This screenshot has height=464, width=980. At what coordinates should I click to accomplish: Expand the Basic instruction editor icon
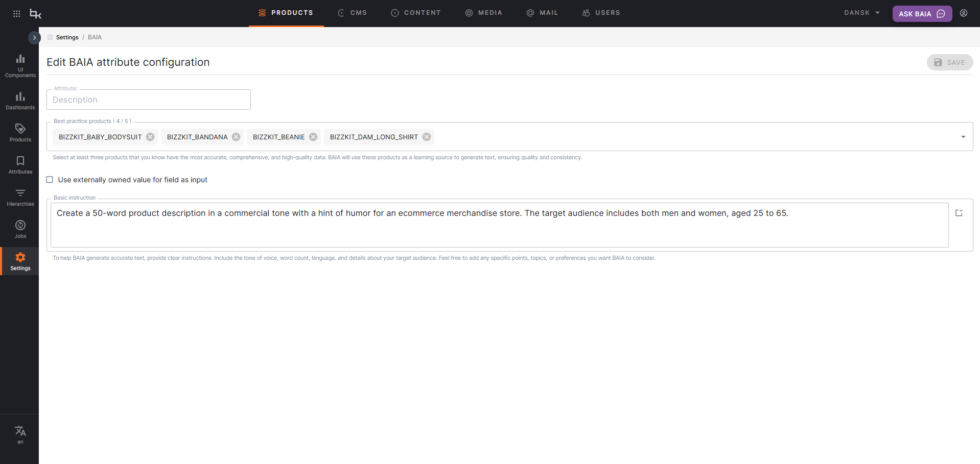point(959,213)
